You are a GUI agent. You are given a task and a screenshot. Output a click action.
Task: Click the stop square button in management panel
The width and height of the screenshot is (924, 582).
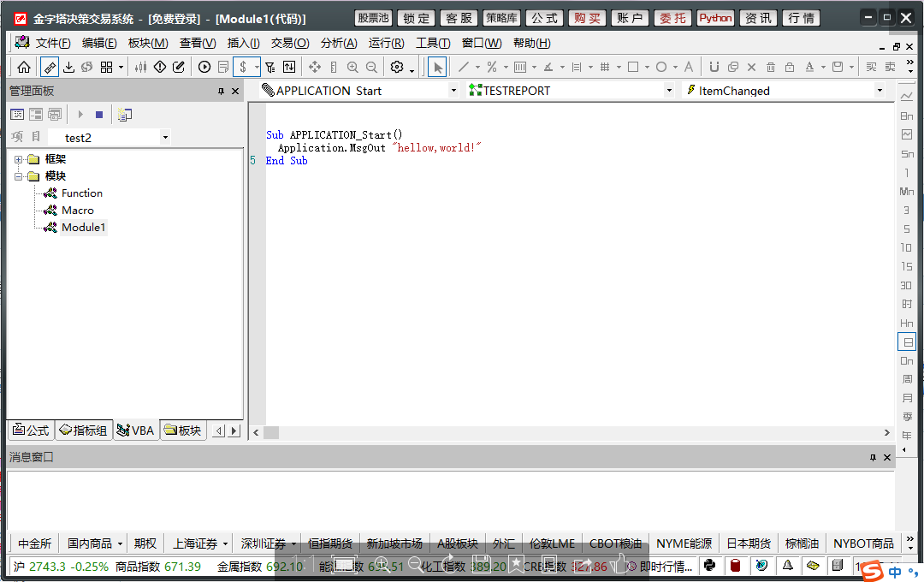tap(99, 114)
